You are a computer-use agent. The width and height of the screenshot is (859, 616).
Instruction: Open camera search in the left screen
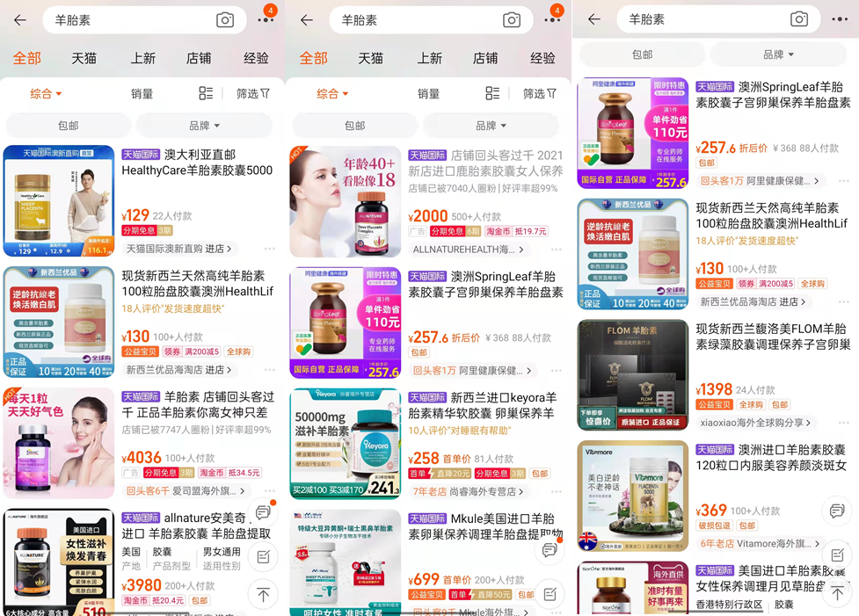[224, 20]
